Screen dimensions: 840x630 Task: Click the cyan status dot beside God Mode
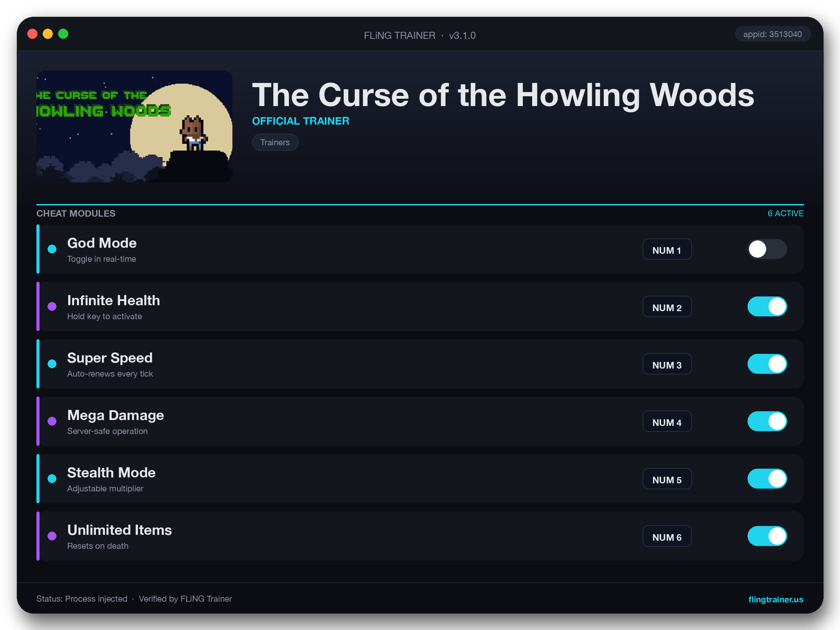[52, 249]
